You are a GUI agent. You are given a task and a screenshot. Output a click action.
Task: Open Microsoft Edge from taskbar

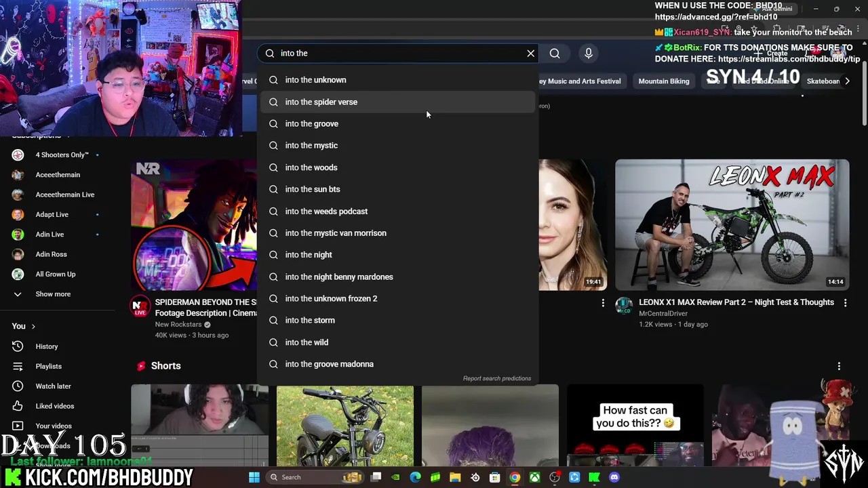416,477
